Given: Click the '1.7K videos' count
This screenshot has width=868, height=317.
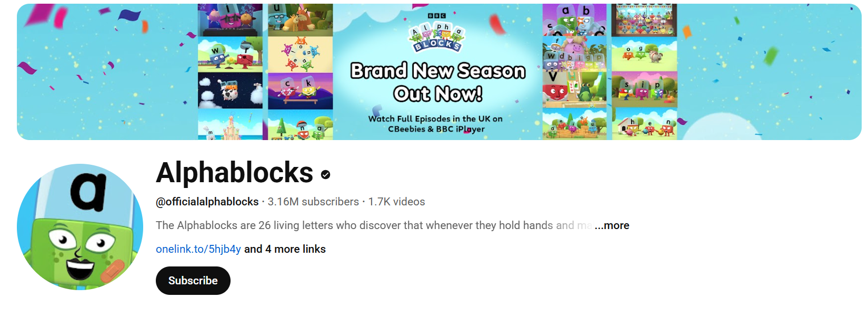Looking at the screenshot, I should (x=396, y=202).
